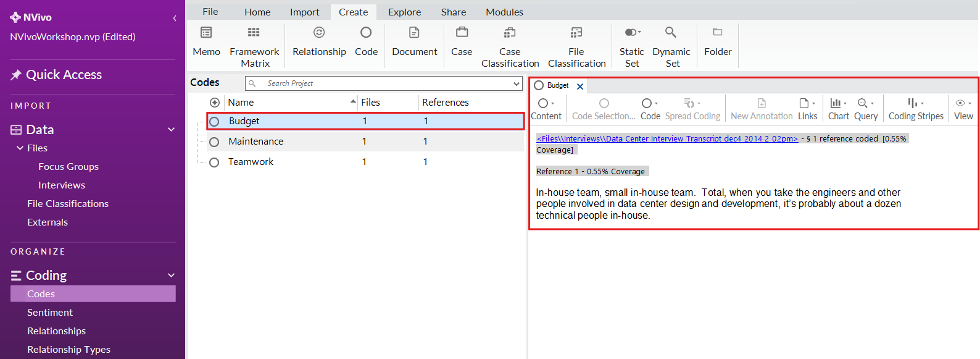Click the References column header

446,103
